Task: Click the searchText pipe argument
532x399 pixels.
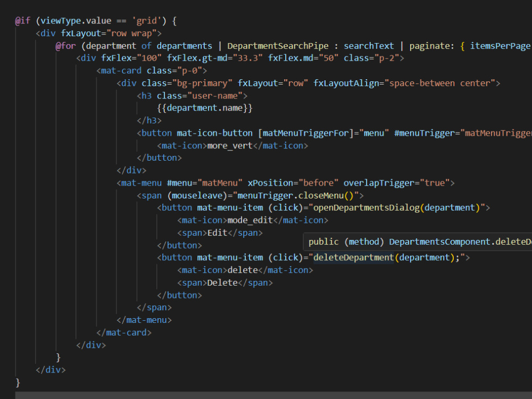Action: tap(369, 46)
